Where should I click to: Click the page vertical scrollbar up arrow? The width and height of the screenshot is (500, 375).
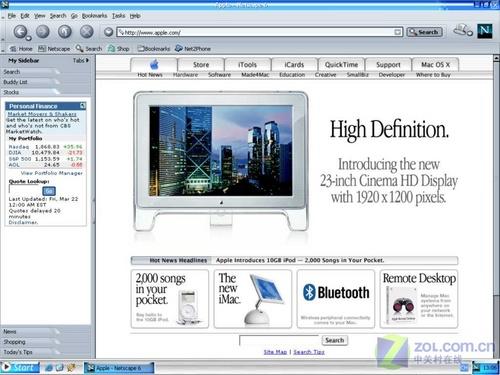(x=496, y=58)
